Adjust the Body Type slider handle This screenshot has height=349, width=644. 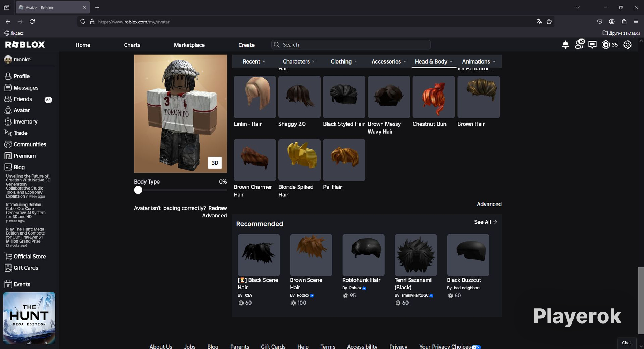(138, 190)
